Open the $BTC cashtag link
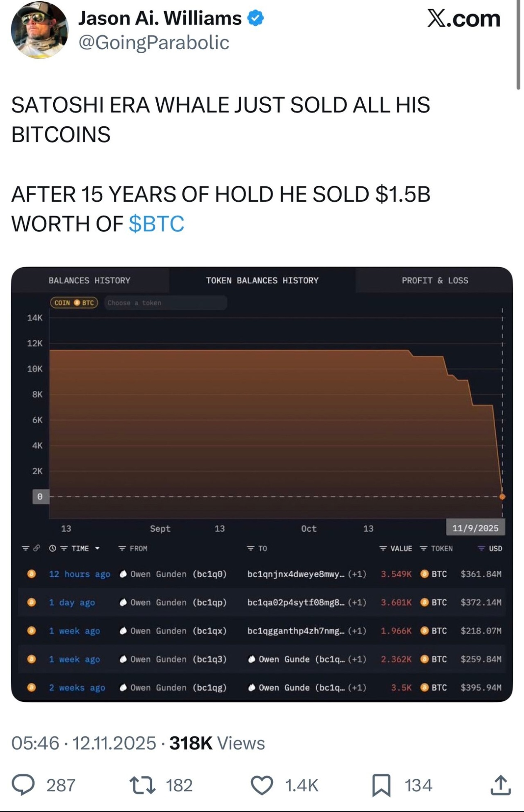This screenshot has height=812, width=524. click(x=156, y=224)
